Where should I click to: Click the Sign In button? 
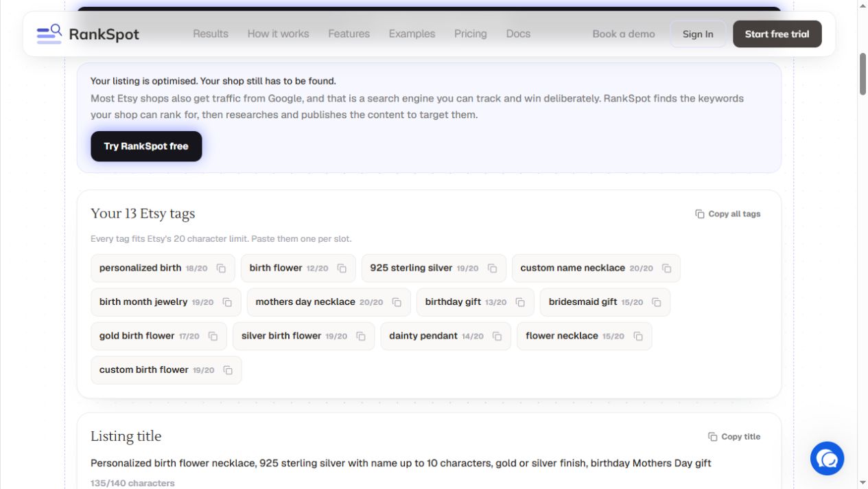tap(698, 34)
